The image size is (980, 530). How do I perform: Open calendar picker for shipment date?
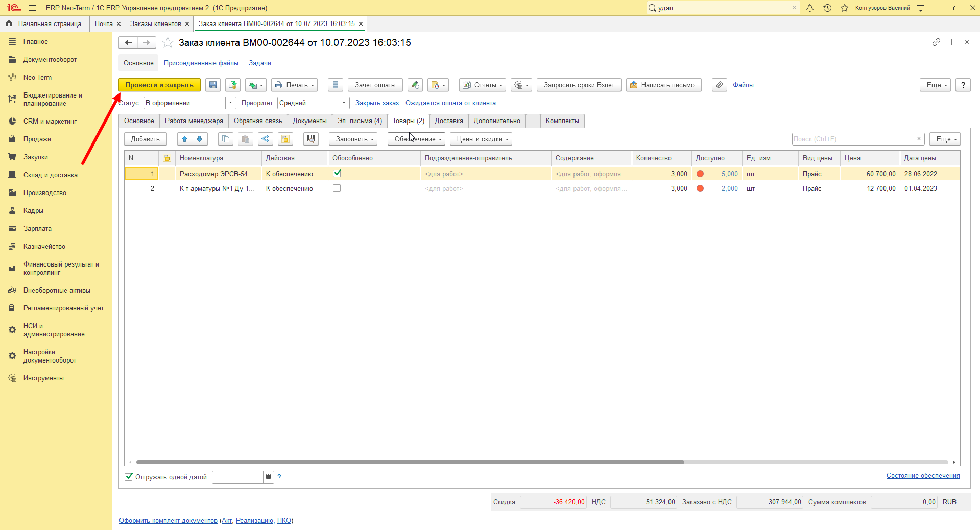point(269,477)
